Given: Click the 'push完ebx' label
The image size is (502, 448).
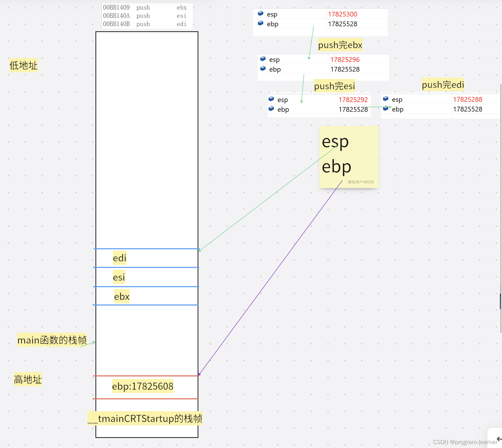Looking at the screenshot, I should pos(340,45).
